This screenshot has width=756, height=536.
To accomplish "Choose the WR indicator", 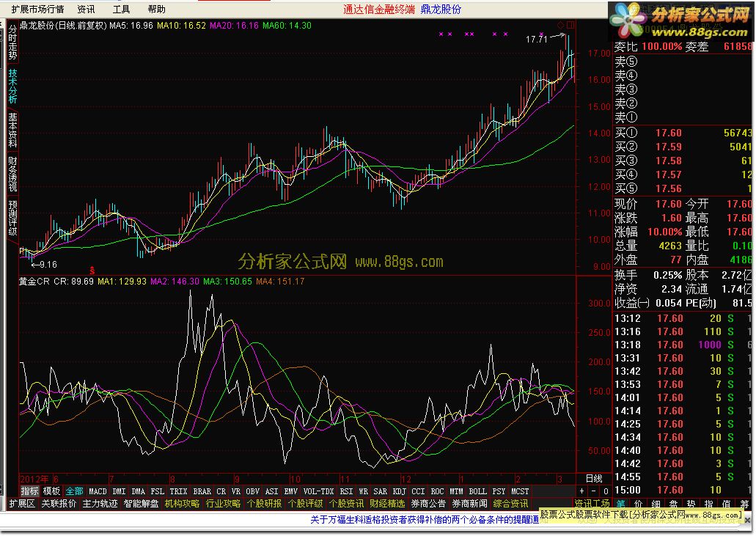I will pyautogui.click(x=363, y=491).
